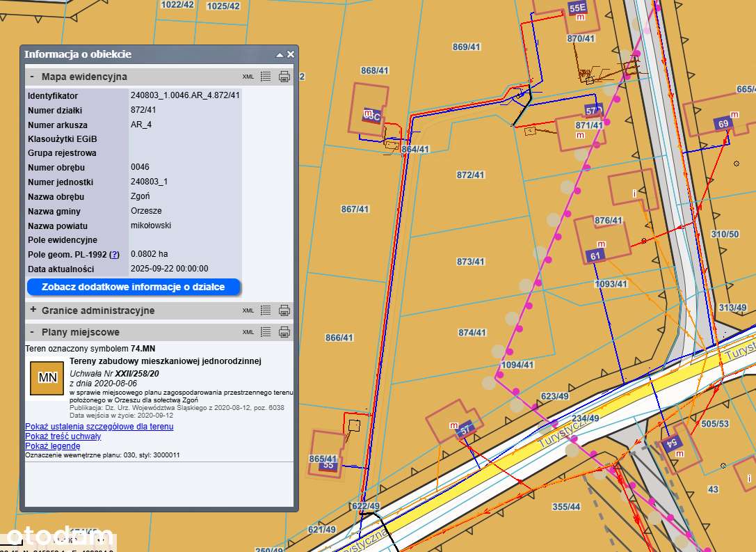
Task: Export Granice administracyjne as XML
Action: tap(248, 310)
